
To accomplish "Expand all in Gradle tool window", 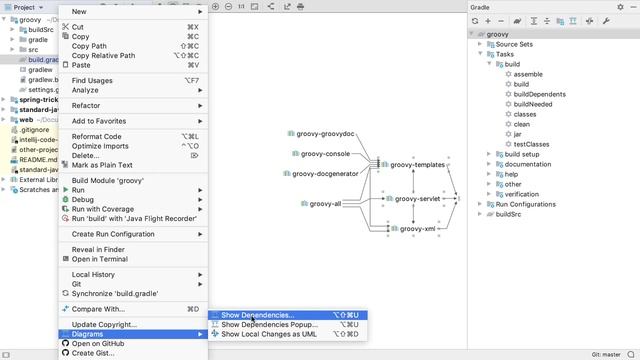I will pos(533,21).
